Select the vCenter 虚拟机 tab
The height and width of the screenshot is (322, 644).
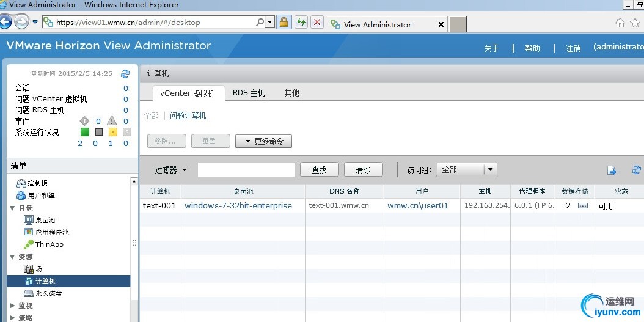click(x=188, y=93)
